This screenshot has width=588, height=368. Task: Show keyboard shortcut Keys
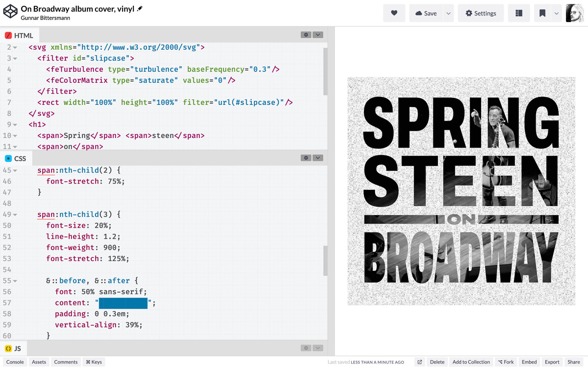pos(94,362)
